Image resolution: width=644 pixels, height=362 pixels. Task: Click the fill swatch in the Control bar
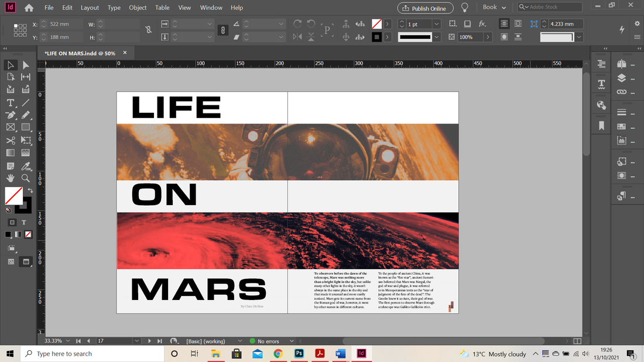[376, 24]
